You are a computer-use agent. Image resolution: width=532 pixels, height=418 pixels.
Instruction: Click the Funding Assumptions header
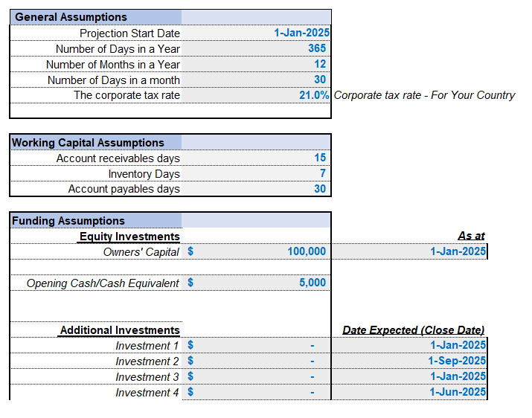tap(68, 221)
